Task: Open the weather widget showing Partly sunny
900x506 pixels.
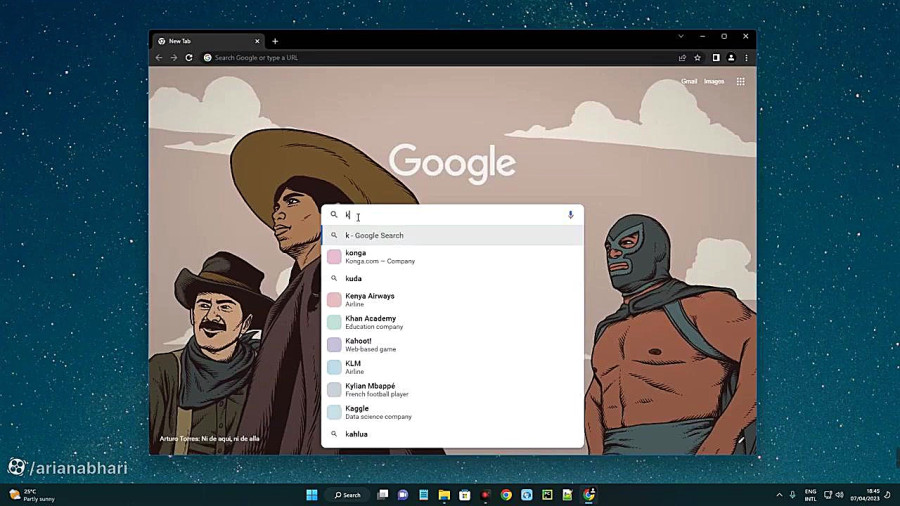Action: tap(32, 495)
